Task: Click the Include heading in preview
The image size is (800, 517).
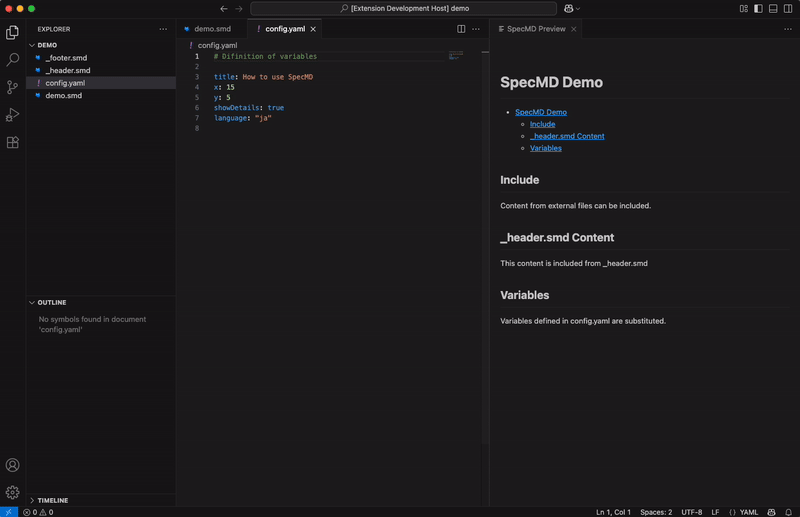Action: tap(519, 180)
